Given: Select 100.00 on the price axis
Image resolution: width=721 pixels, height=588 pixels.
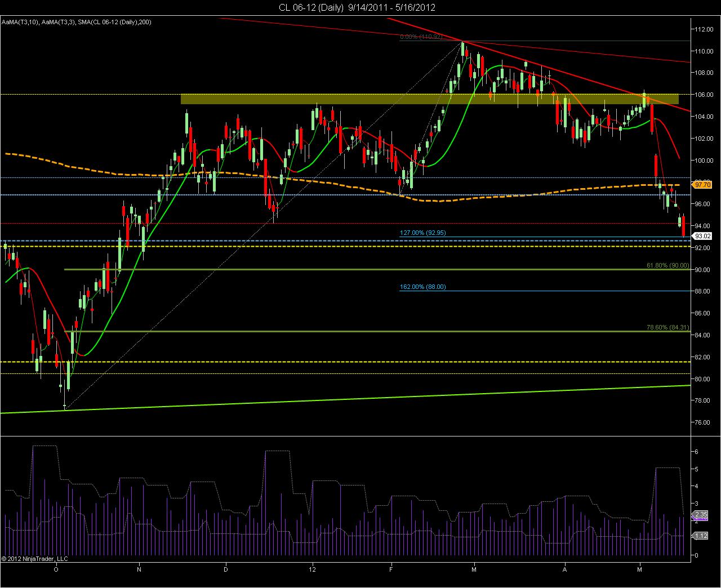Looking at the screenshot, I should 703,161.
